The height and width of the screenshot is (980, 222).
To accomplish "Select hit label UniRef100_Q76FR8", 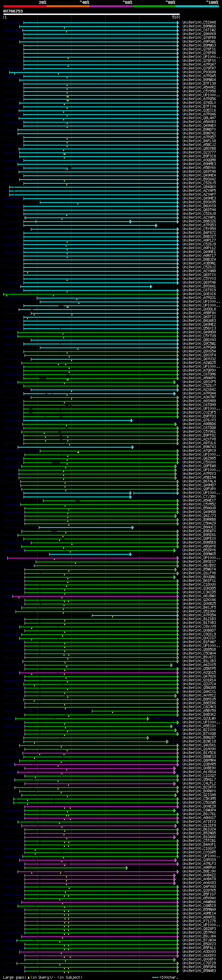I will (x=199, y=53).
